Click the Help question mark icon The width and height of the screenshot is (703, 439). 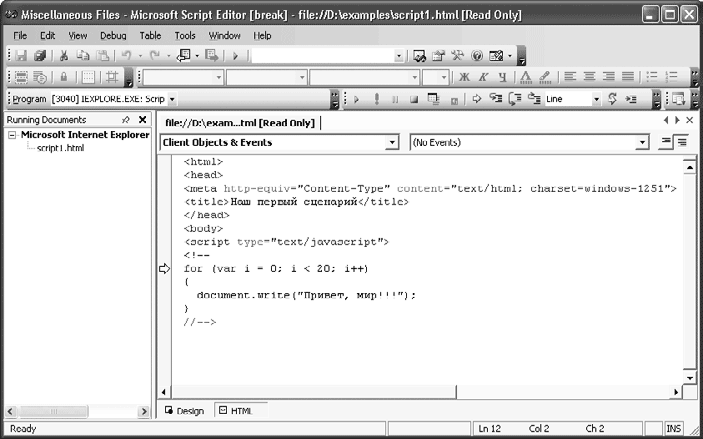click(x=477, y=56)
